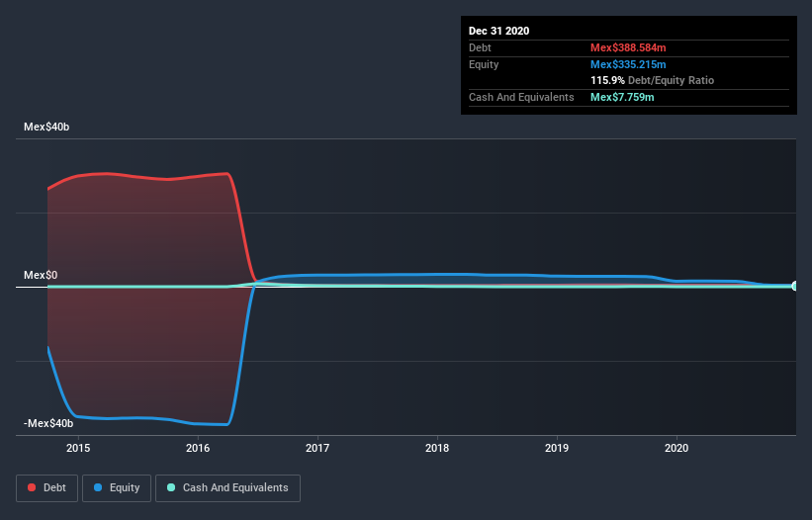Toggle the Debt series legend button
This screenshot has width=812, height=520.
click(x=46, y=488)
